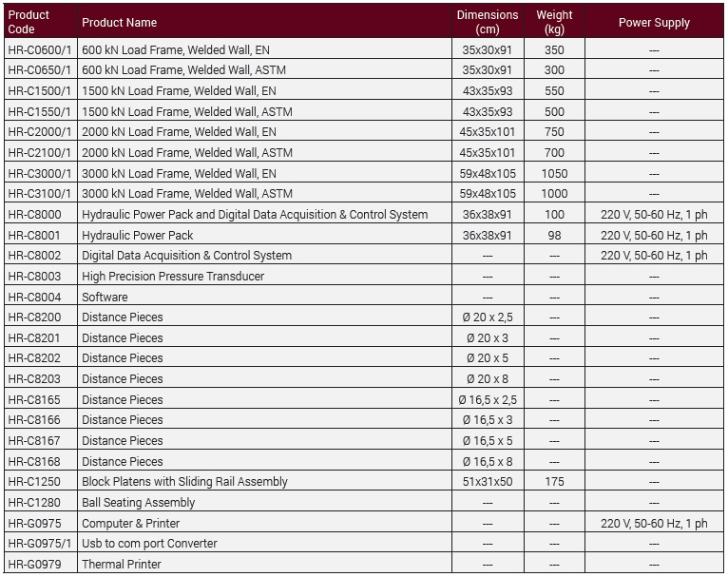Click the Product Name column header
The height and width of the screenshot is (577, 728).
coord(119,22)
